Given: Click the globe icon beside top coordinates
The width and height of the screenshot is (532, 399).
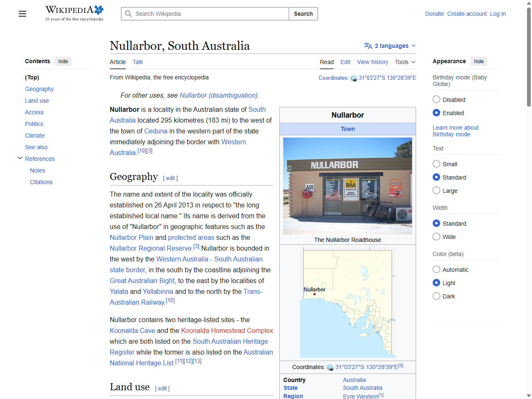Looking at the screenshot, I should 354,78.
